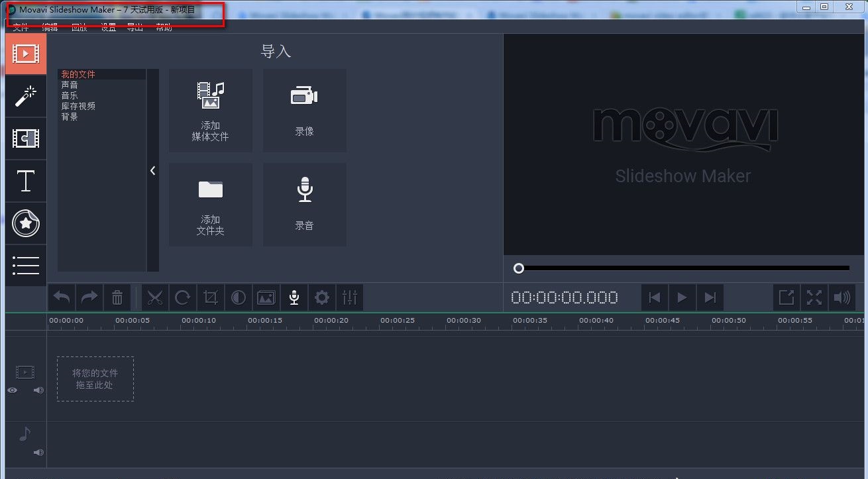Toggle video track visibility eye
The width and height of the screenshot is (868, 479).
(x=13, y=390)
